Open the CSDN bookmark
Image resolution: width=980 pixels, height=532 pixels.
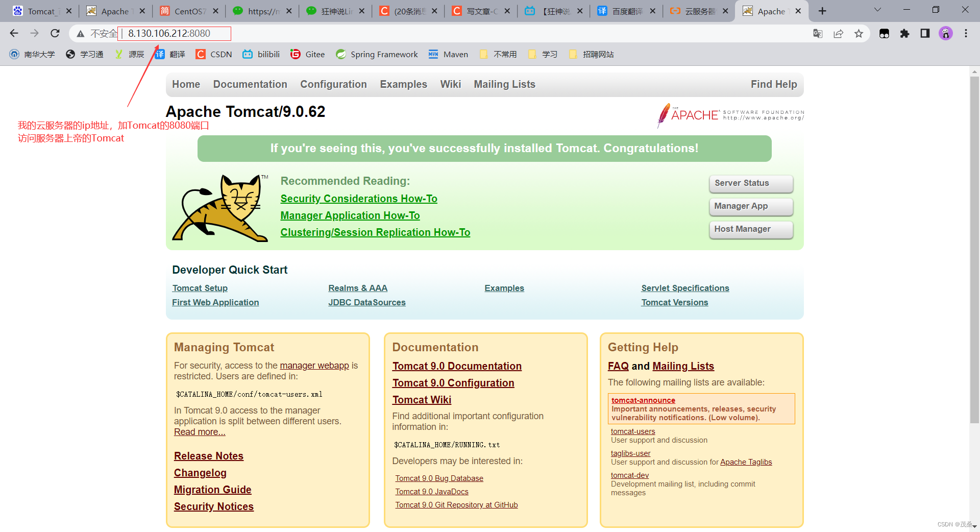click(x=214, y=54)
